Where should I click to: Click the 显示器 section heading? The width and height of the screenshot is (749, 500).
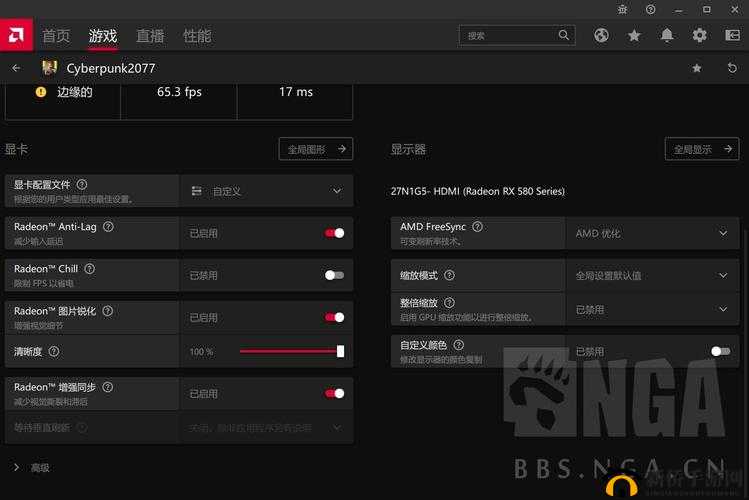[x=408, y=149]
